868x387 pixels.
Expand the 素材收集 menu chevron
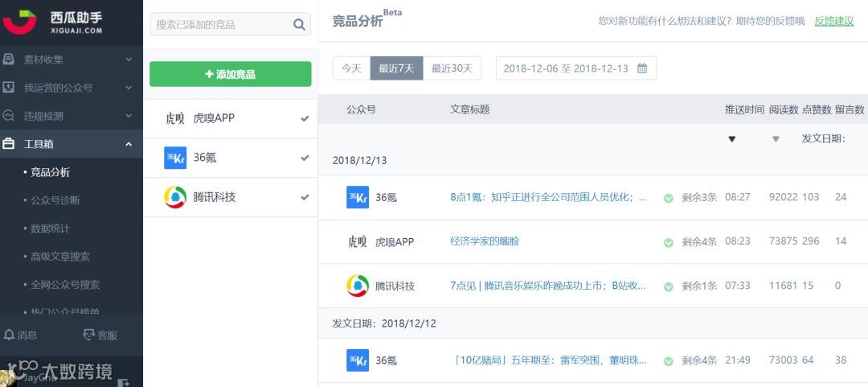[129, 60]
